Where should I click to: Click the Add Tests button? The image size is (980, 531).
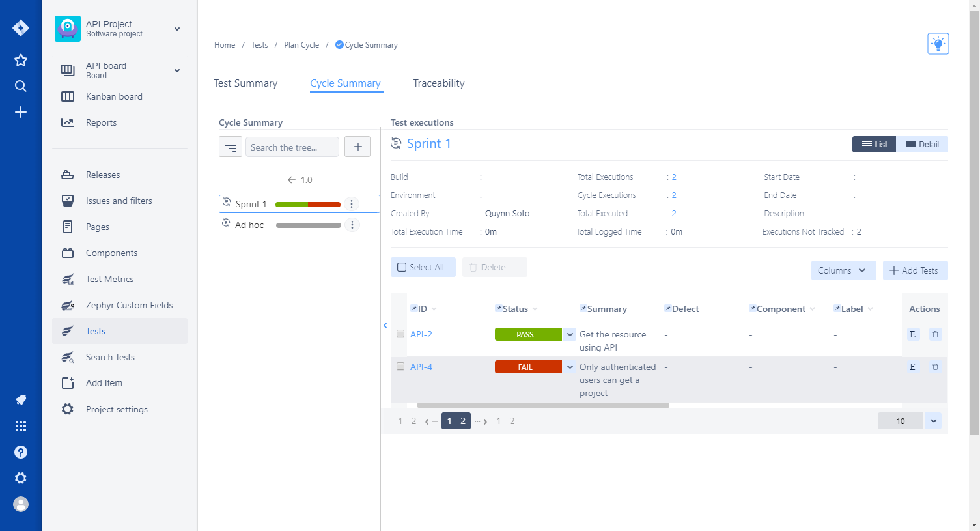tap(915, 270)
